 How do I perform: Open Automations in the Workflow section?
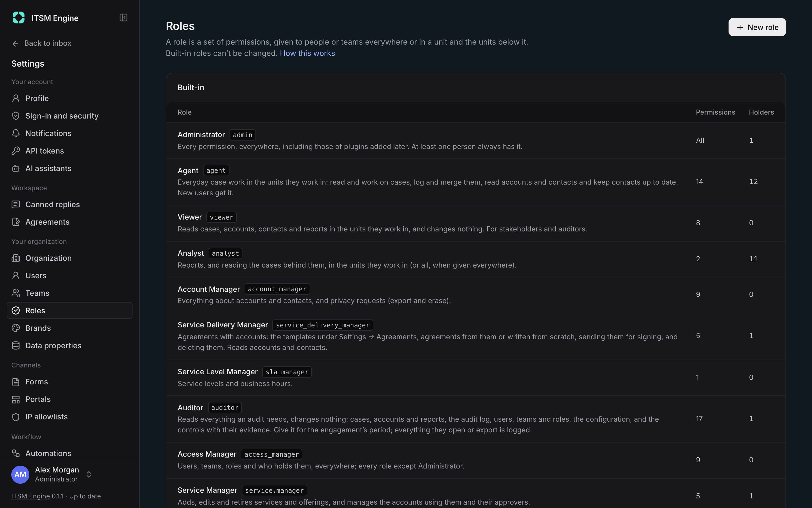coord(69,453)
